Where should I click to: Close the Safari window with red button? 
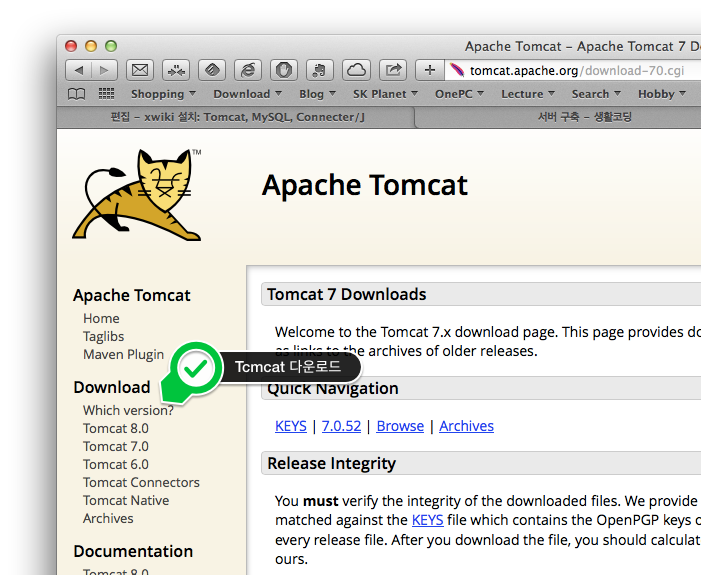71,46
